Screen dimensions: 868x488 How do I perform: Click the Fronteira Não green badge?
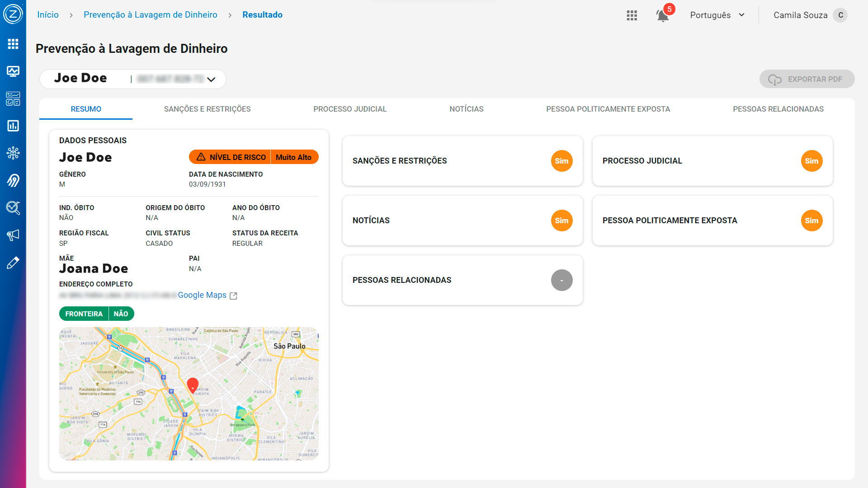pos(97,314)
